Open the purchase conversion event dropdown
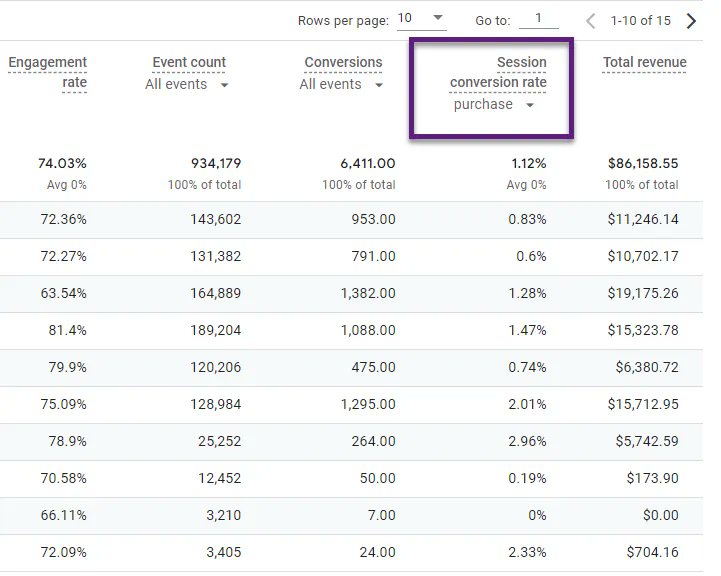The width and height of the screenshot is (721, 576). tap(493, 105)
